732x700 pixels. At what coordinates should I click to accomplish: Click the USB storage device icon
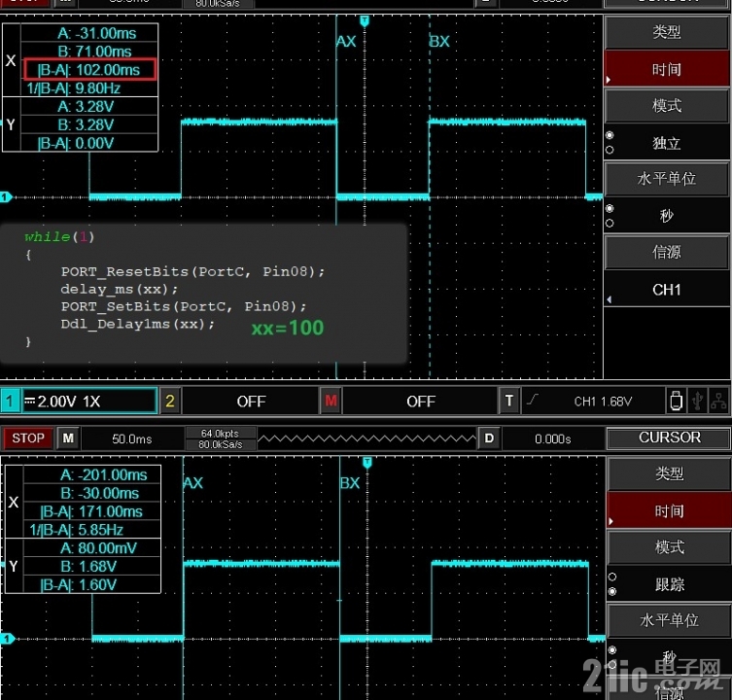(x=676, y=402)
